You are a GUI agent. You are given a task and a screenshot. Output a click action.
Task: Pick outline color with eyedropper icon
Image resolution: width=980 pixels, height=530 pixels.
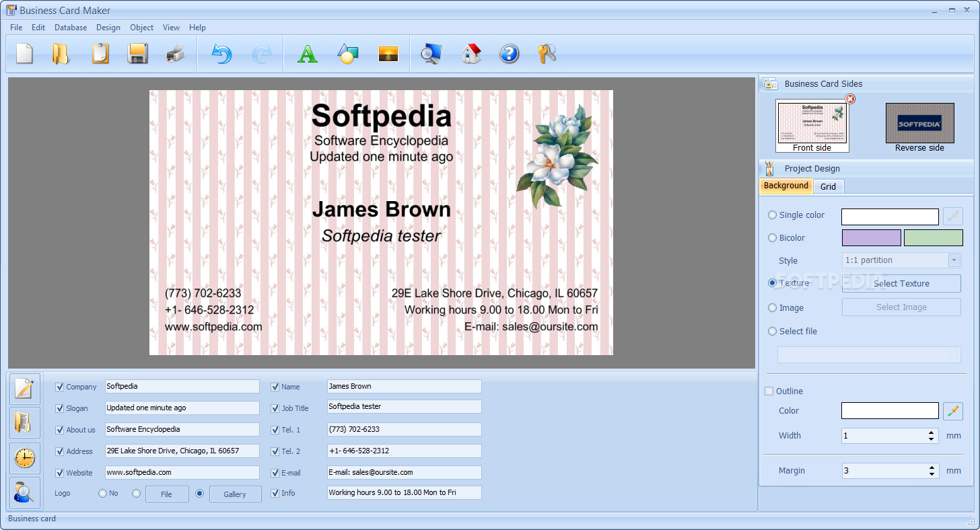952,411
